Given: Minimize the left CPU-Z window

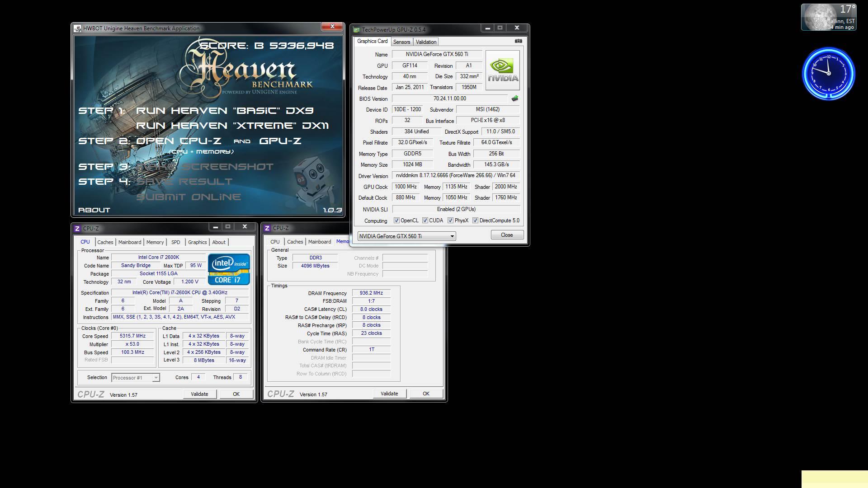Looking at the screenshot, I should click(215, 227).
